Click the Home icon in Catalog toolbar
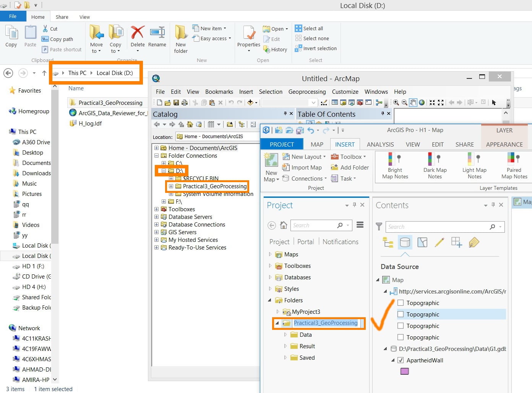Screen dimensions: 532x393 [190, 124]
